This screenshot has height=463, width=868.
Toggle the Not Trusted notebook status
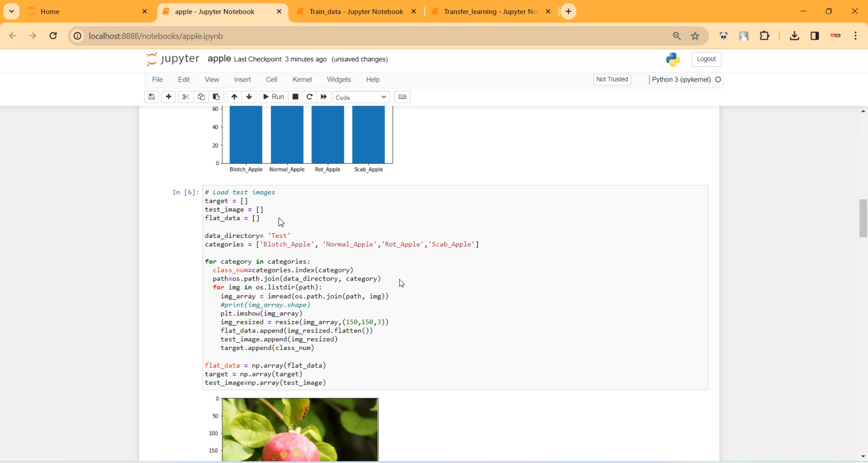(612, 80)
